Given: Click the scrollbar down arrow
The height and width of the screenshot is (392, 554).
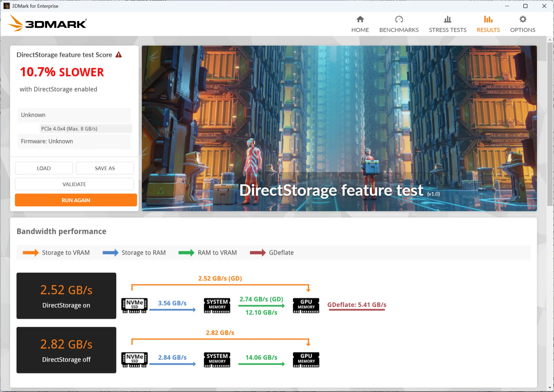Looking at the screenshot, I should (550, 388).
